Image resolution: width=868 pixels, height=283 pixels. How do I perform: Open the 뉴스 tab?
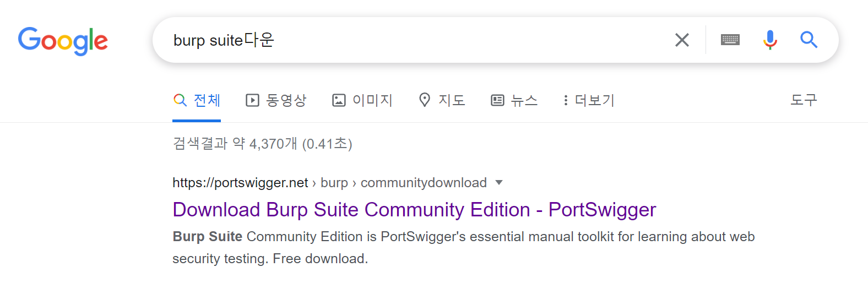pos(514,100)
